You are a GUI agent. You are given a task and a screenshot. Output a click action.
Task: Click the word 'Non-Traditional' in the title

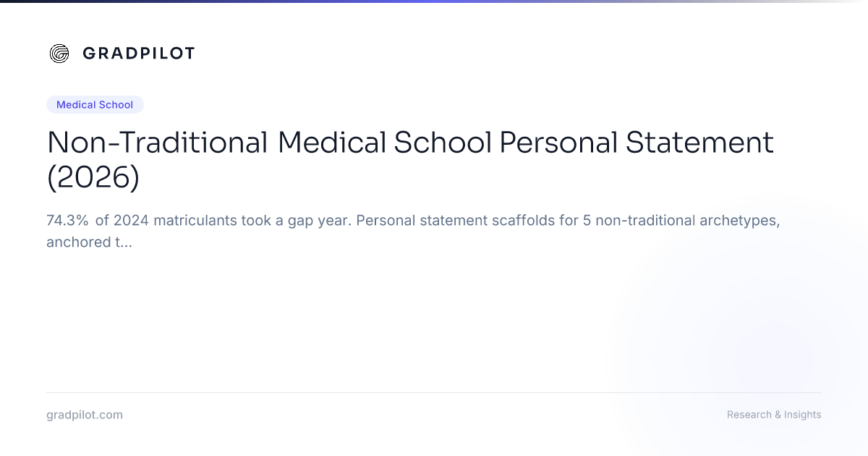158,143
